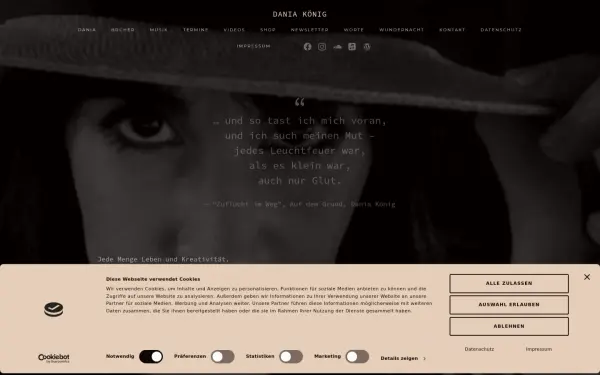Open the NEWSLETTER menu item
600x375 pixels.
310,30
